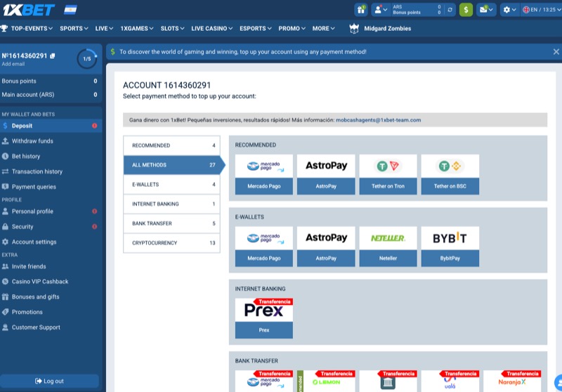Open the messages envelope dropdown

486,10
